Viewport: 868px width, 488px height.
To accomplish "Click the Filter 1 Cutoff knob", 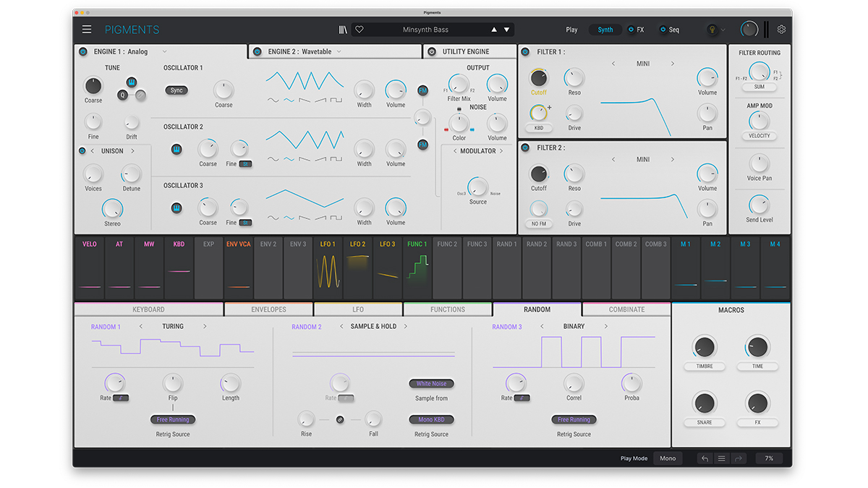I will tap(539, 78).
